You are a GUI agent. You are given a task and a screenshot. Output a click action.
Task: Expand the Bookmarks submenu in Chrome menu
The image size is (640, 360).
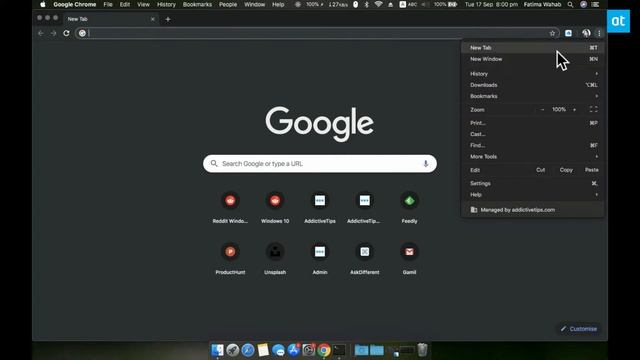pyautogui.click(x=533, y=96)
